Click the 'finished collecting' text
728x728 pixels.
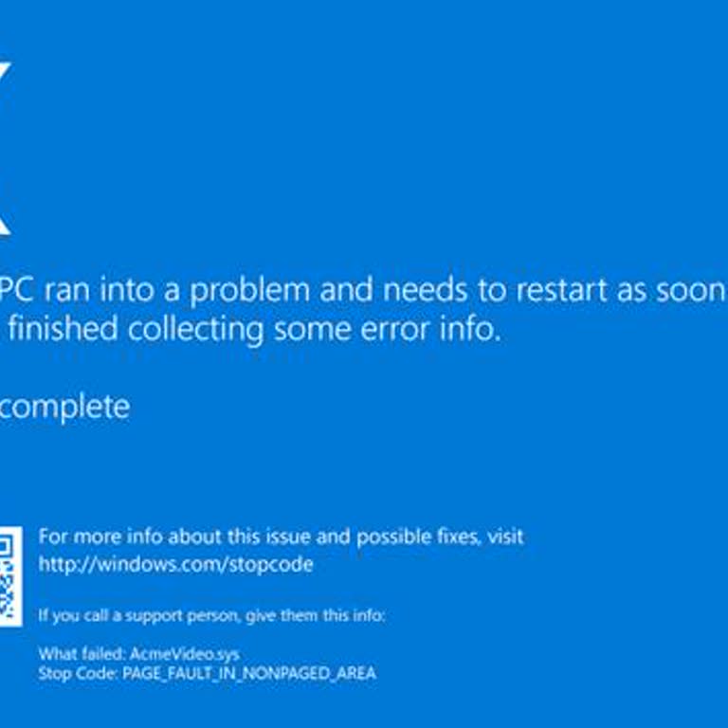pos(136,329)
